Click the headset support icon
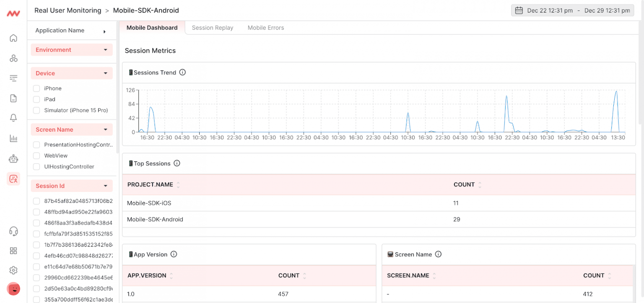Image resolution: width=644 pixels, height=303 pixels. pos(13,231)
